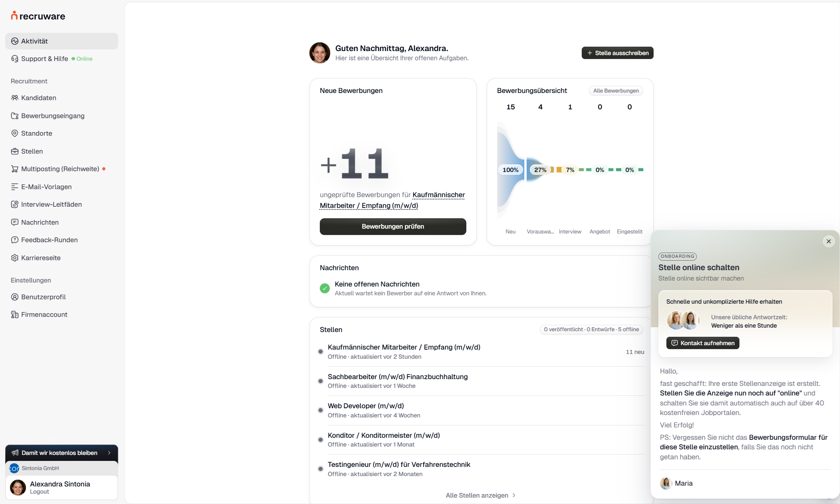Screen dimensions: 840x504
Task: Expand the 'Damit wir kostenlos bleiben' chevron
Action: (109, 453)
